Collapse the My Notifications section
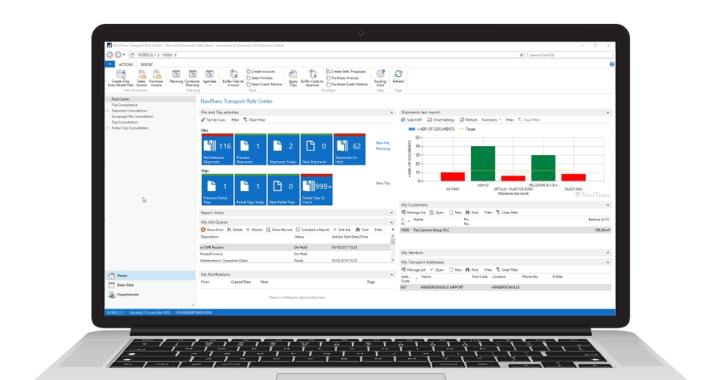This screenshot has height=380, width=720. point(392,274)
